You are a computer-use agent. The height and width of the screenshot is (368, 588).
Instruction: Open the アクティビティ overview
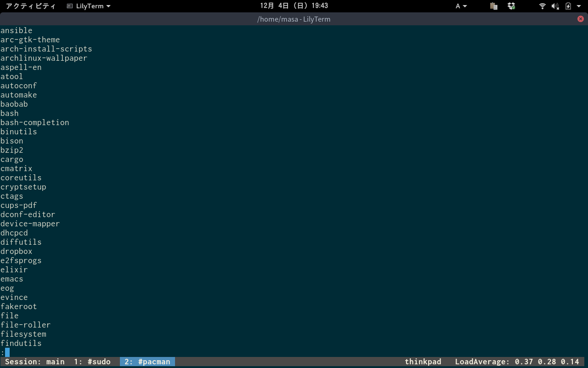pyautogui.click(x=30, y=6)
